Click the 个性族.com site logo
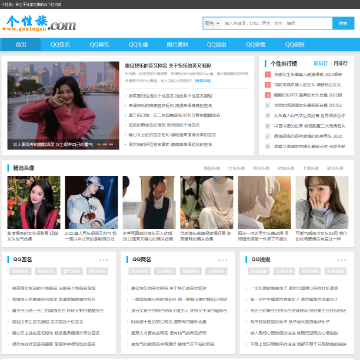 click(x=39, y=23)
